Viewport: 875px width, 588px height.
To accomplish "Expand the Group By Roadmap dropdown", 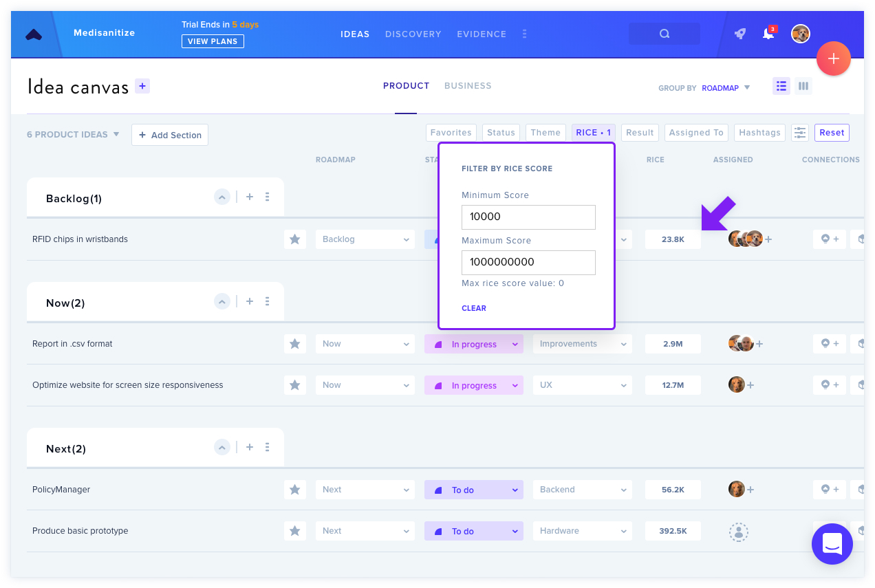I will (x=726, y=88).
